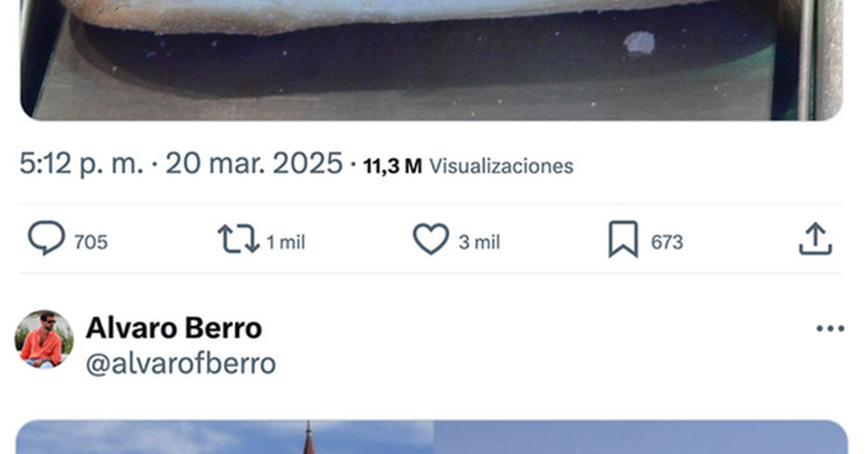Open the three-dot more options menu

pos(830,328)
